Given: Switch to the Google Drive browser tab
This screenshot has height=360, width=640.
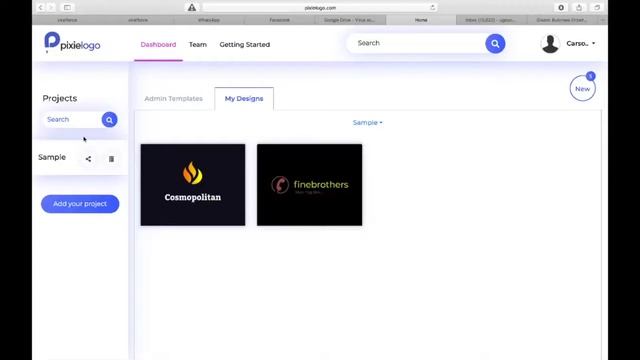Looking at the screenshot, I should click(350, 20).
